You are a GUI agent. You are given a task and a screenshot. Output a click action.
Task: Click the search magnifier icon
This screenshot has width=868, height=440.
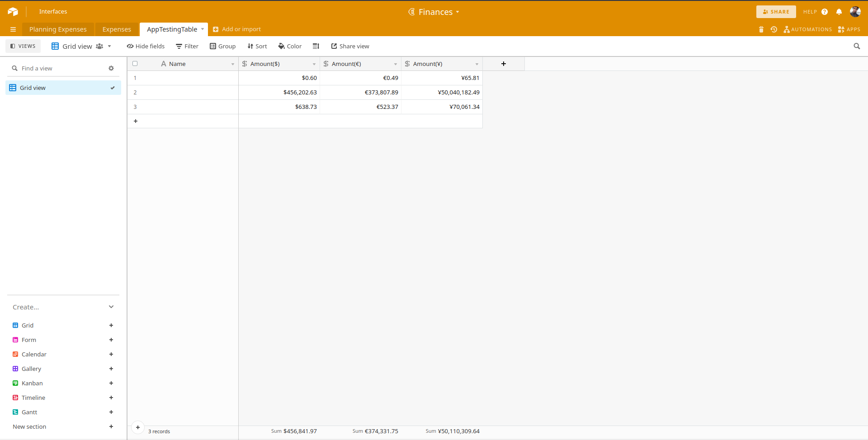[856, 46]
